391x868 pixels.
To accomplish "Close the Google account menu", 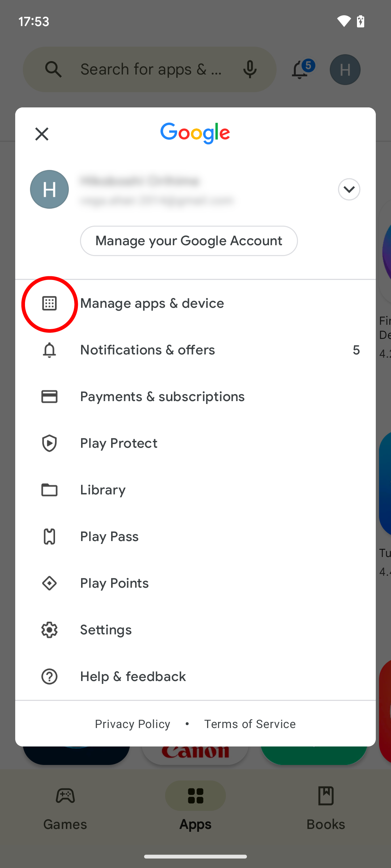I will pyautogui.click(x=42, y=134).
